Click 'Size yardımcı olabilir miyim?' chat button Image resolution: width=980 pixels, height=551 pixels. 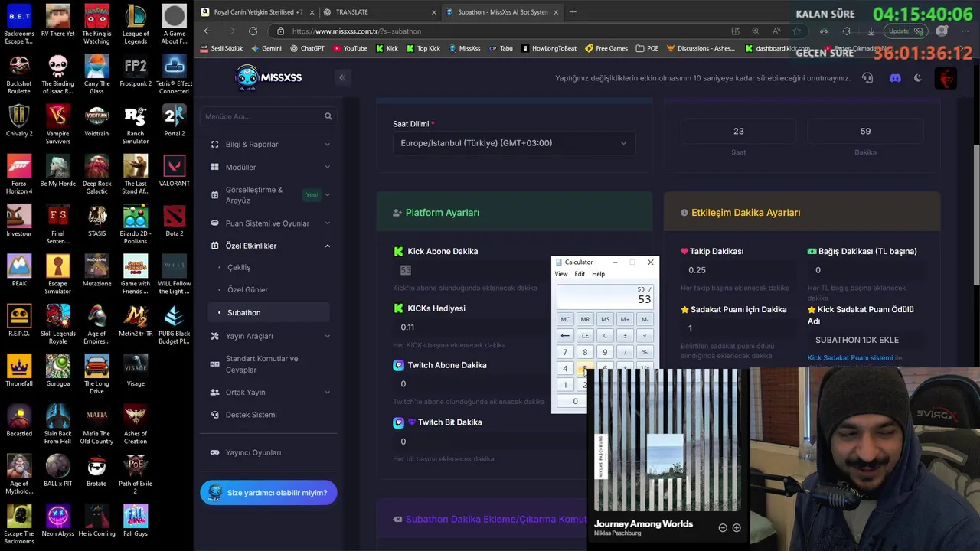(269, 493)
